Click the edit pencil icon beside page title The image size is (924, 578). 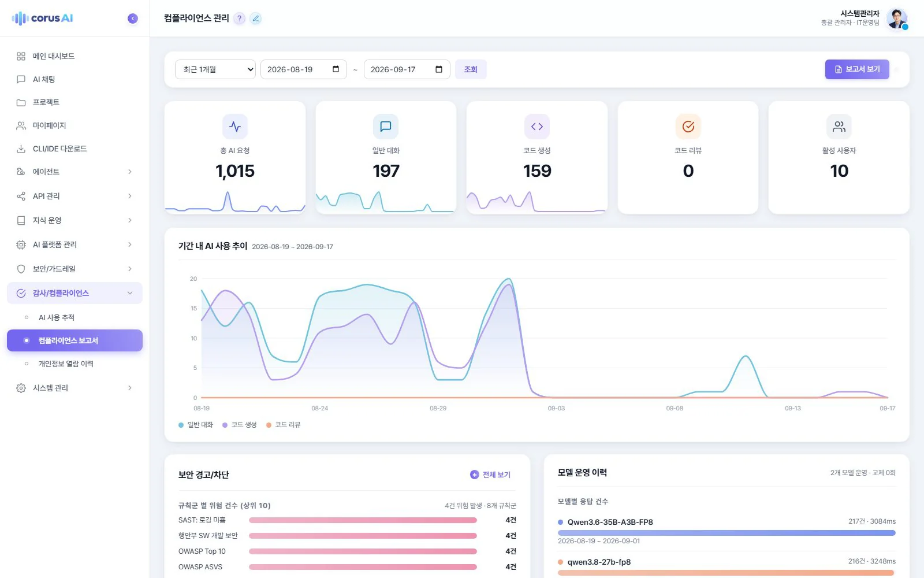pos(256,18)
